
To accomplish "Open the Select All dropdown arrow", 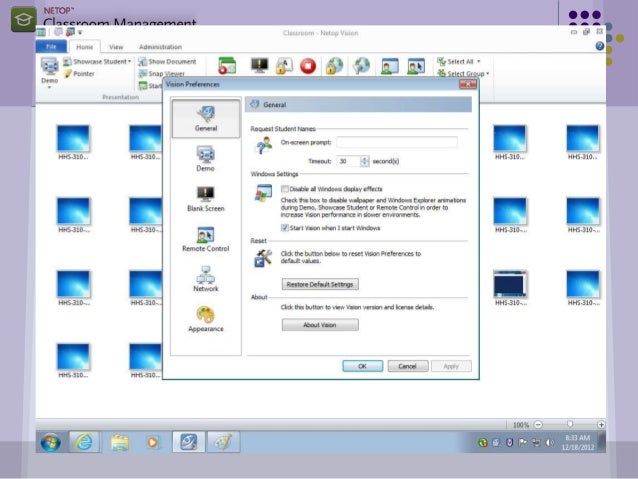I will pyautogui.click(x=478, y=61).
